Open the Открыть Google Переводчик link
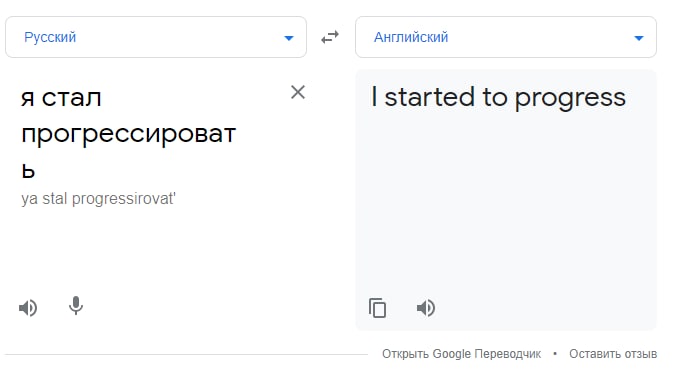 [x=461, y=354]
